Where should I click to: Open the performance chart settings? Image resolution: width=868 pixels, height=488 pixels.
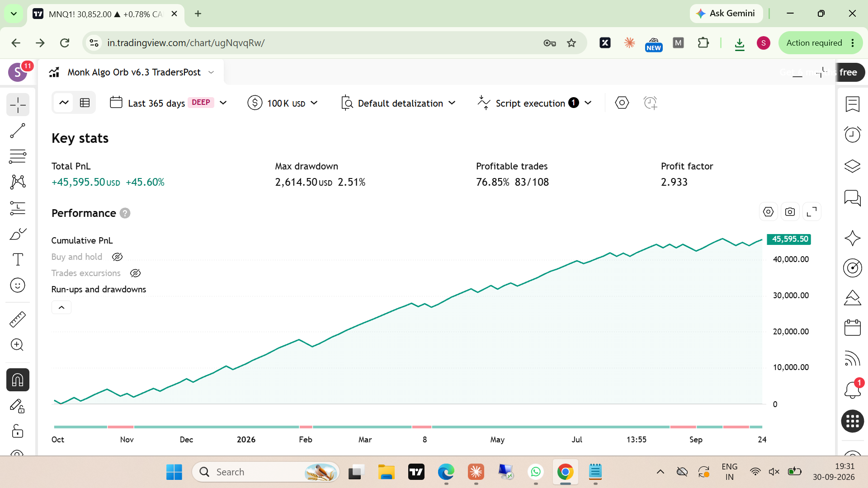[x=768, y=212]
